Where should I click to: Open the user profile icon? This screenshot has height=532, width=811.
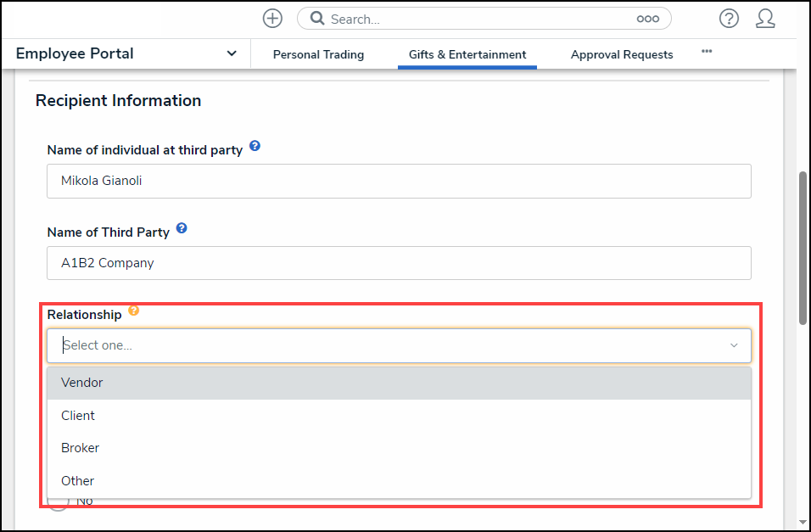pyautogui.click(x=765, y=19)
